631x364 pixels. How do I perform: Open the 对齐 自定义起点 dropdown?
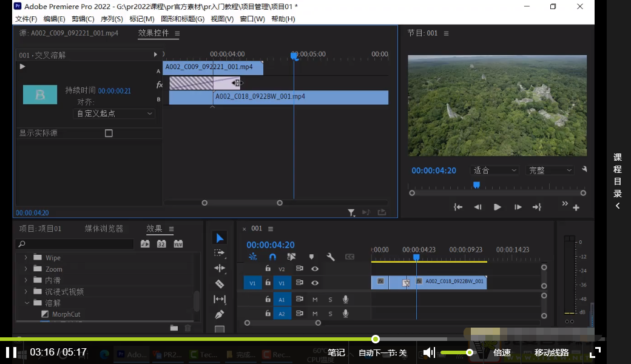pos(114,114)
